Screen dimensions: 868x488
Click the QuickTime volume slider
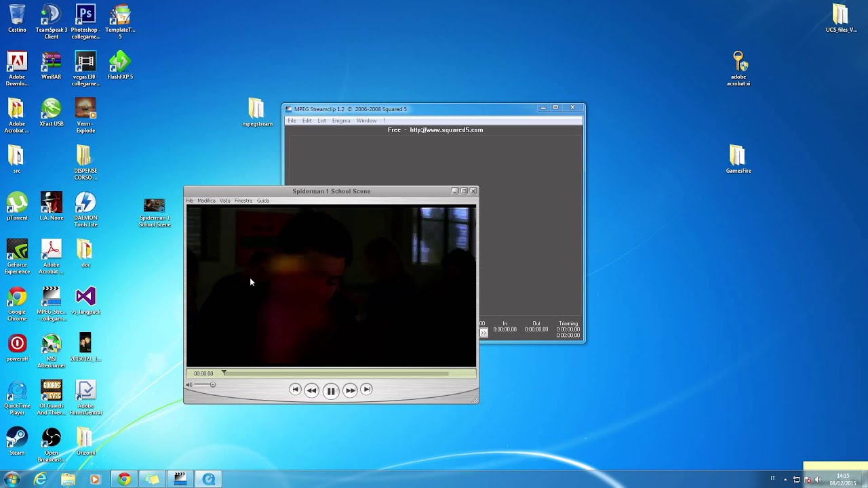pyautogui.click(x=204, y=385)
